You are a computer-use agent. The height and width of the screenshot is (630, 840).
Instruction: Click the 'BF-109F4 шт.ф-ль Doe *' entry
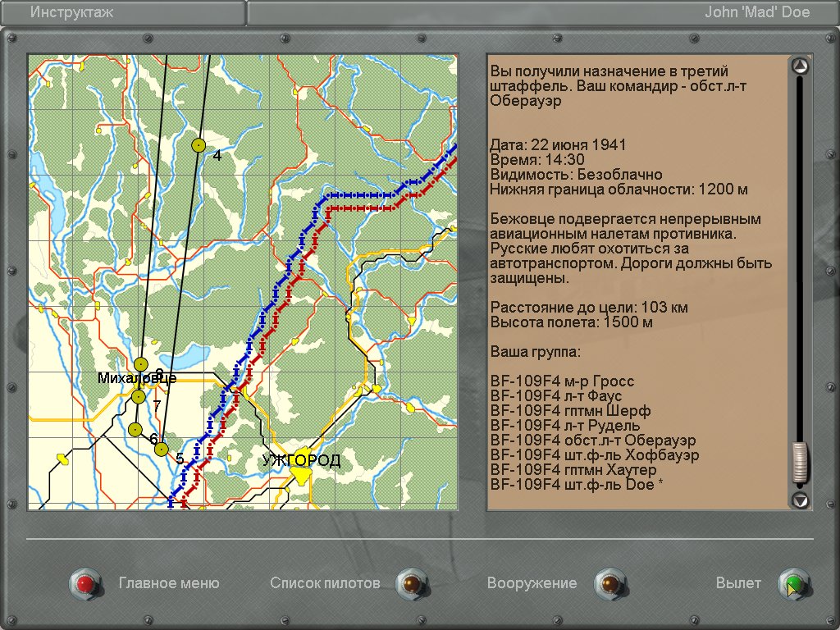tap(576, 485)
